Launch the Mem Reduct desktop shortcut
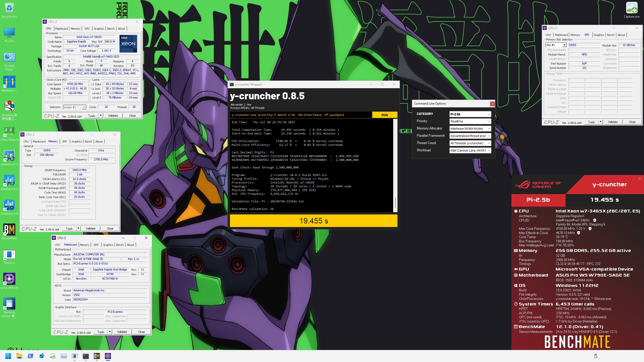Image resolution: width=644 pixels, height=362 pixels. point(9,134)
